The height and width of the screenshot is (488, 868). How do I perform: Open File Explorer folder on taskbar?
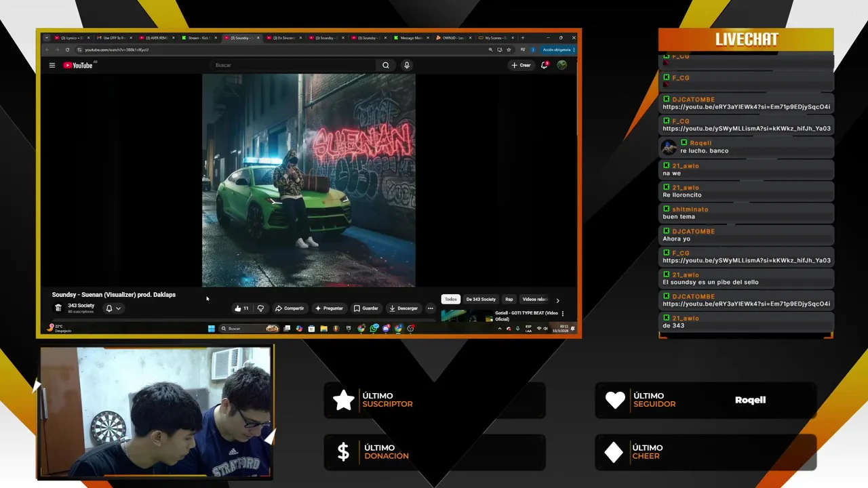(x=323, y=329)
